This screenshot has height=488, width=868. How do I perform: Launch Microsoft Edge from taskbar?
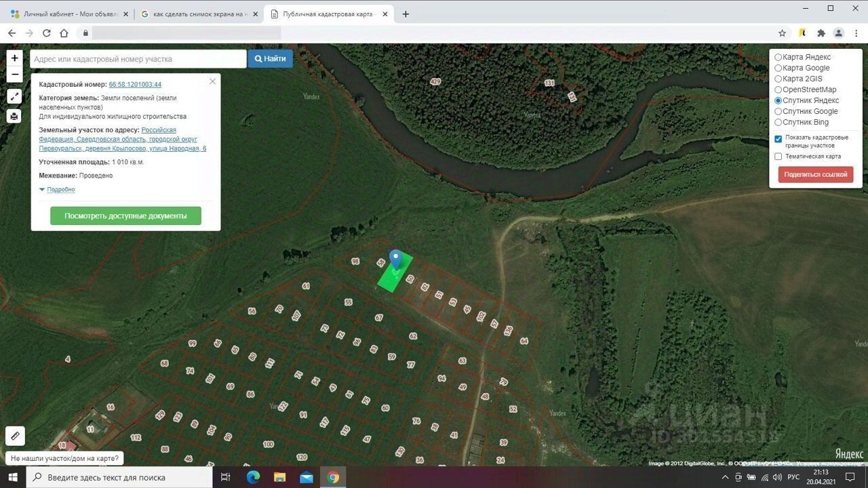(253, 477)
